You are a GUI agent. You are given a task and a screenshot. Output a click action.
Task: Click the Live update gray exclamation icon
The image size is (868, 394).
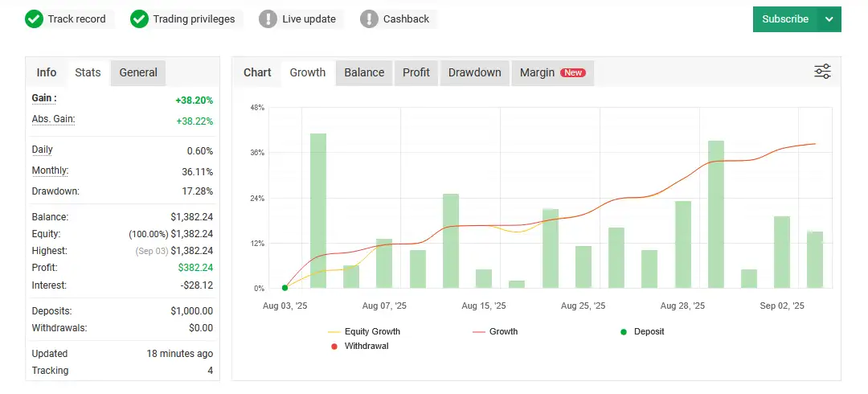pyautogui.click(x=268, y=19)
